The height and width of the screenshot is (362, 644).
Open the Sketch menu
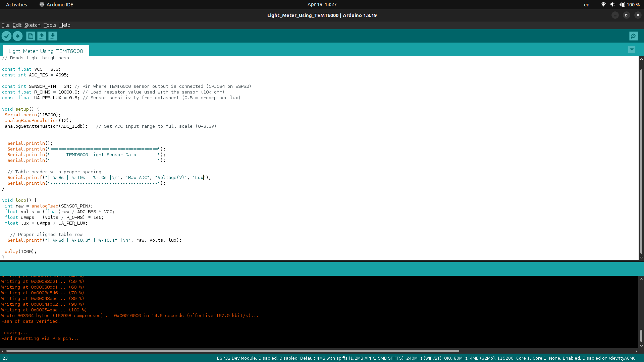pos(32,25)
